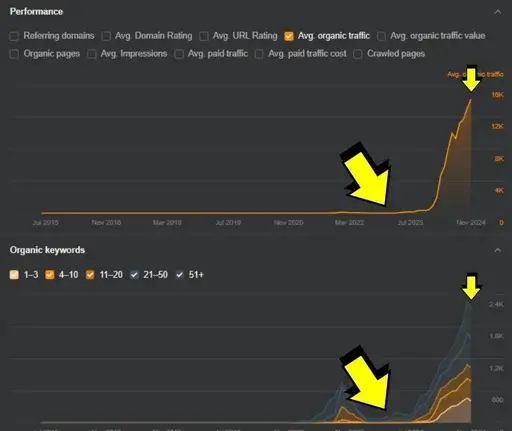Click the 12K traffic axis value

pos(497,127)
